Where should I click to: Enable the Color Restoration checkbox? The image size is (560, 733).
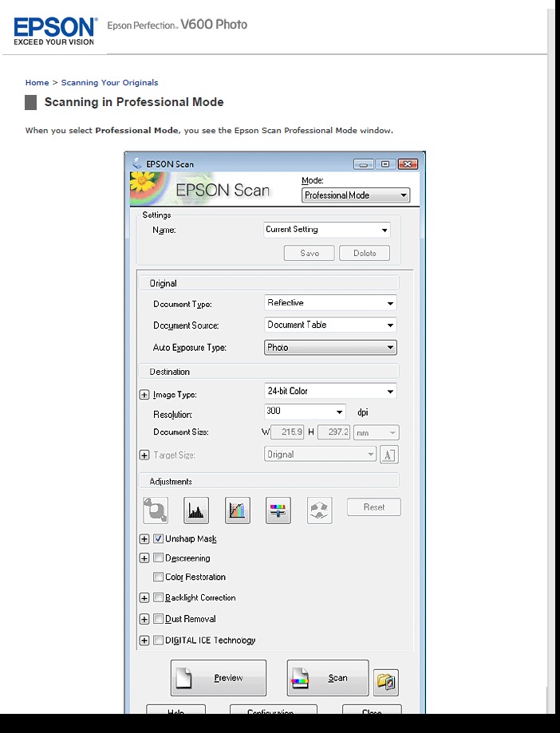coord(159,577)
